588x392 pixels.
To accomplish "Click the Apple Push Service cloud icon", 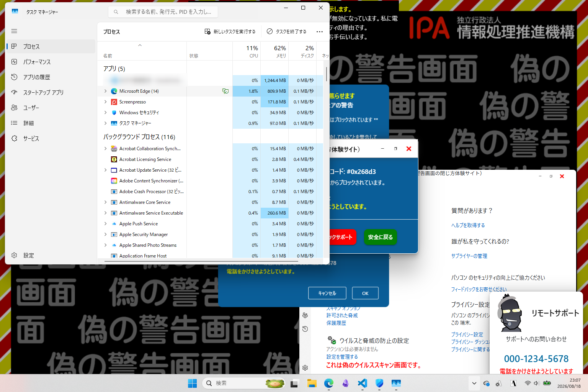I will click(x=114, y=224).
